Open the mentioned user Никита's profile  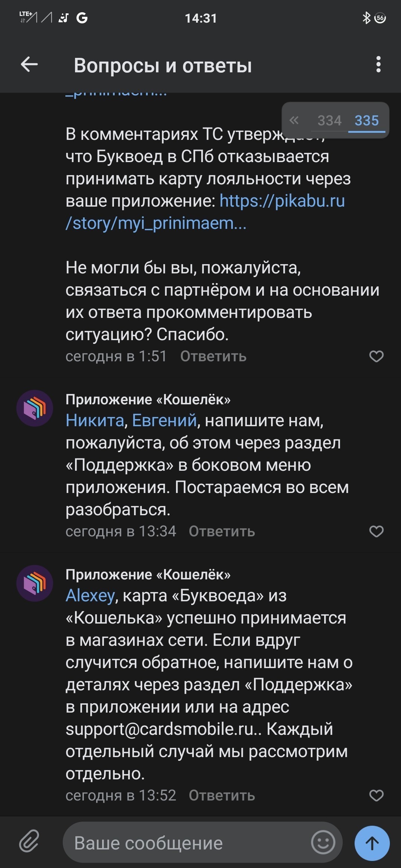pos(95,421)
